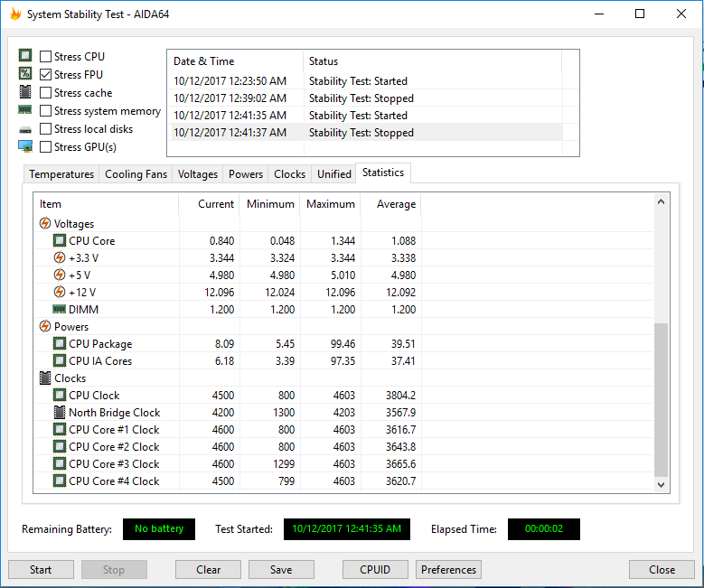The image size is (704, 588).
Task: Click the CPU Core #3 Clock icon
Action: pos(60,463)
